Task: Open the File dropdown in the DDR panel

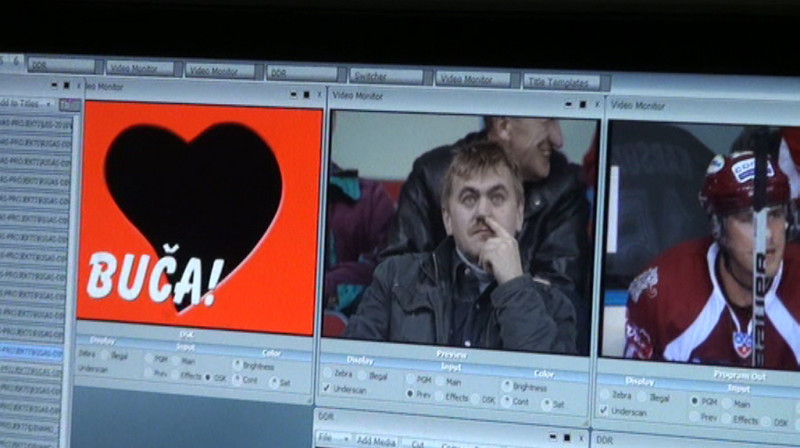Action: [x=333, y=437]
